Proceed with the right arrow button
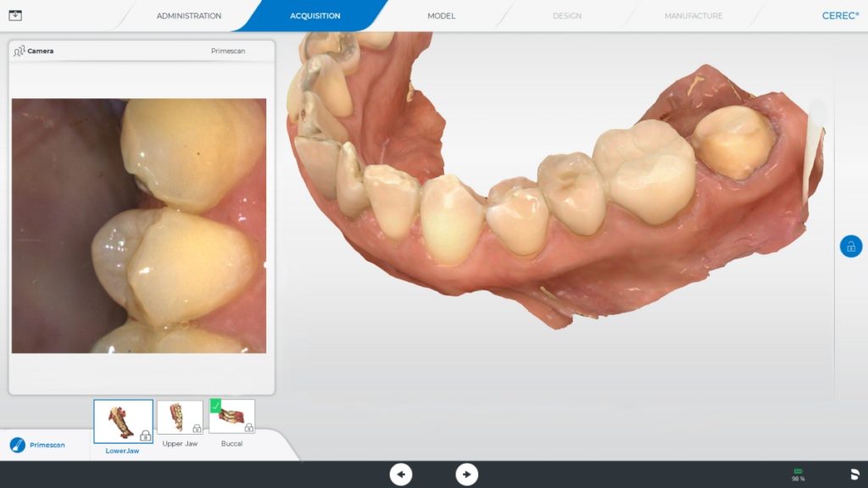 466,474
